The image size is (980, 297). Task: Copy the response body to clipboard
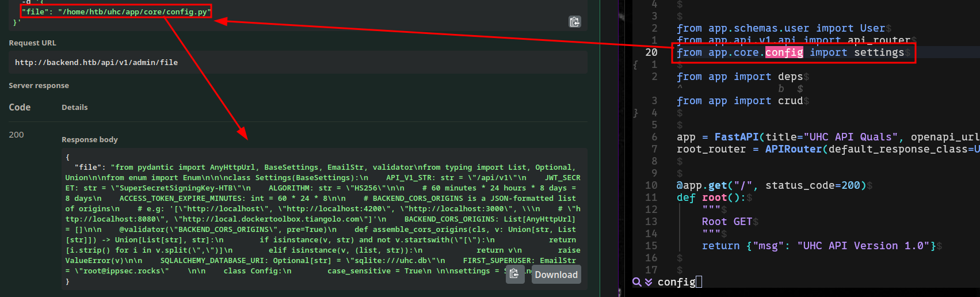click(514, 274)
